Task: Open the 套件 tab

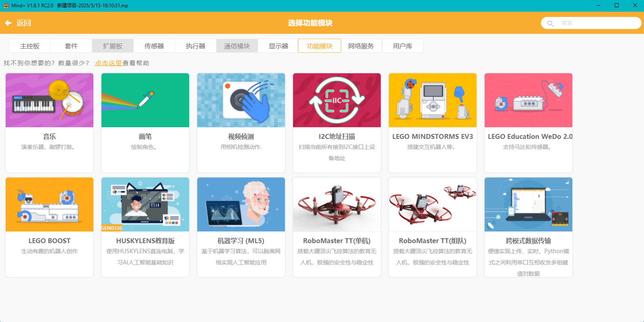Action: pyautogui.click(x=71, y=46)
